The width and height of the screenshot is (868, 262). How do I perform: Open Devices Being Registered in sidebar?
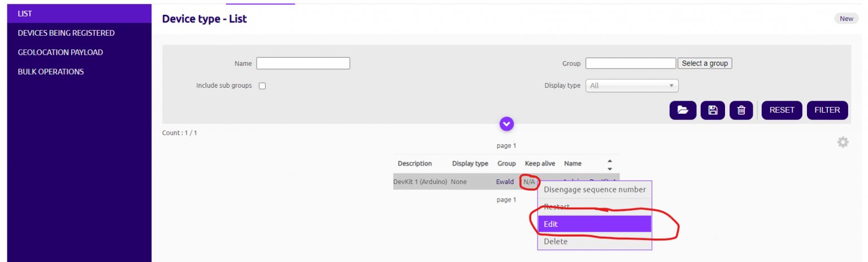pos(66,33)
